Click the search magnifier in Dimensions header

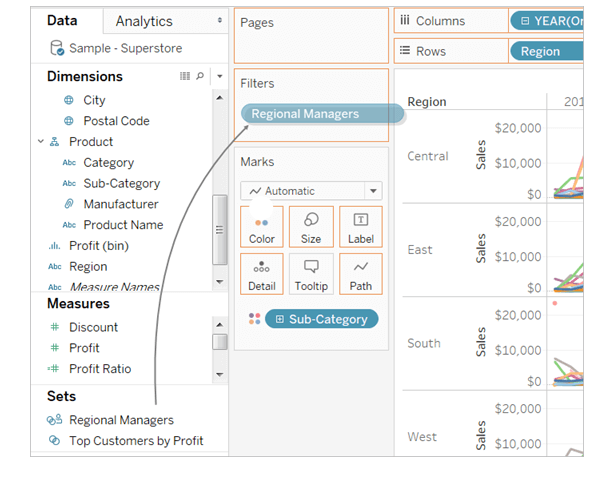(200, 76)
